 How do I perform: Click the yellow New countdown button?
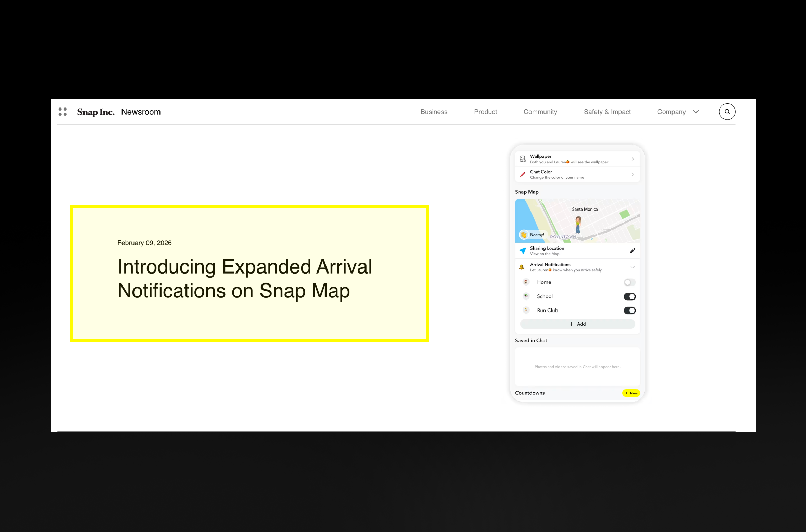[631, 393]
